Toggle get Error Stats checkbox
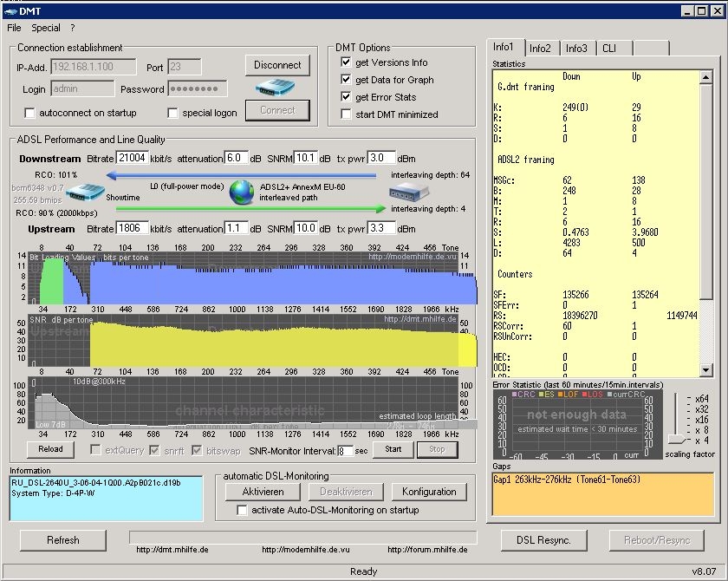728x581 pixels. [346, 96]
